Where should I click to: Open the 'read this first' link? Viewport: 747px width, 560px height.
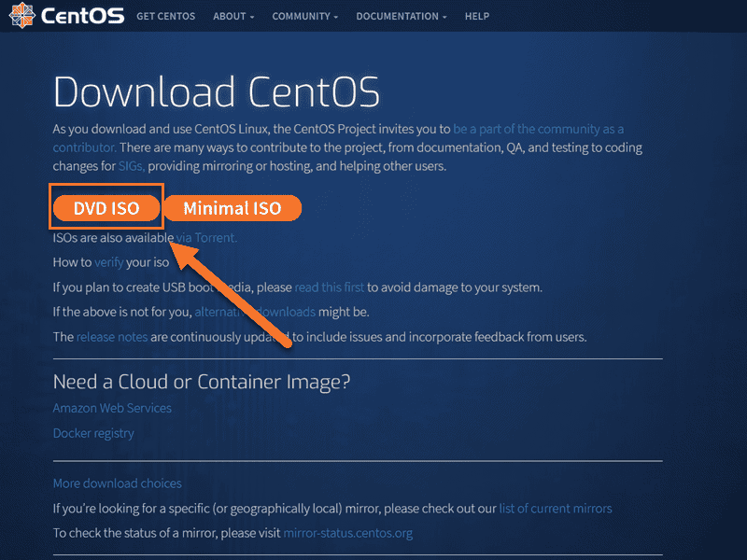pos(330,287)
